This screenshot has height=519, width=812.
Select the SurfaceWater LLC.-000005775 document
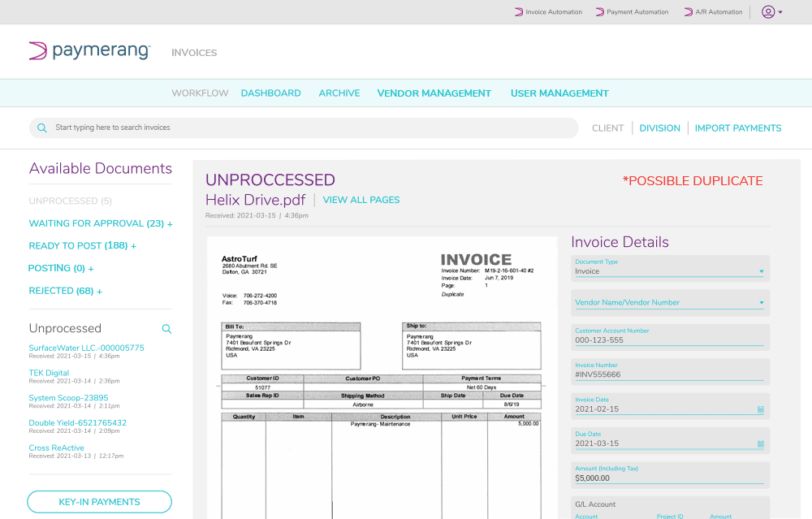pyautogui.click(x=86, y=348)
